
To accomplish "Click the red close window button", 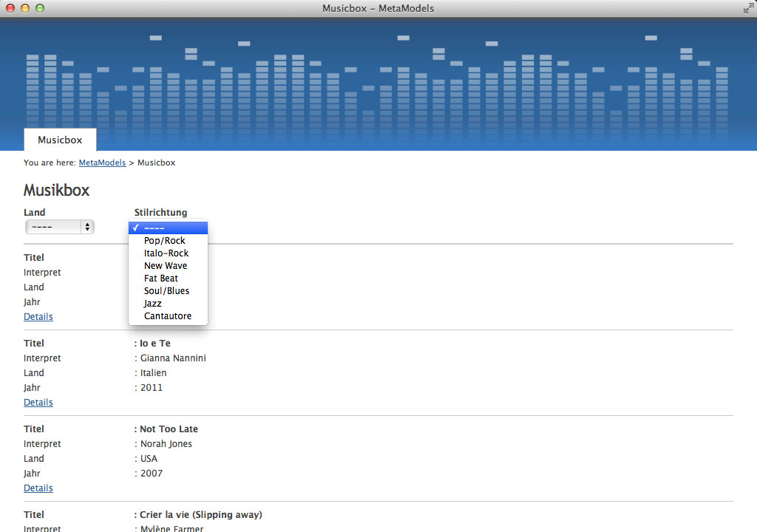I will [x=10, y=8].
